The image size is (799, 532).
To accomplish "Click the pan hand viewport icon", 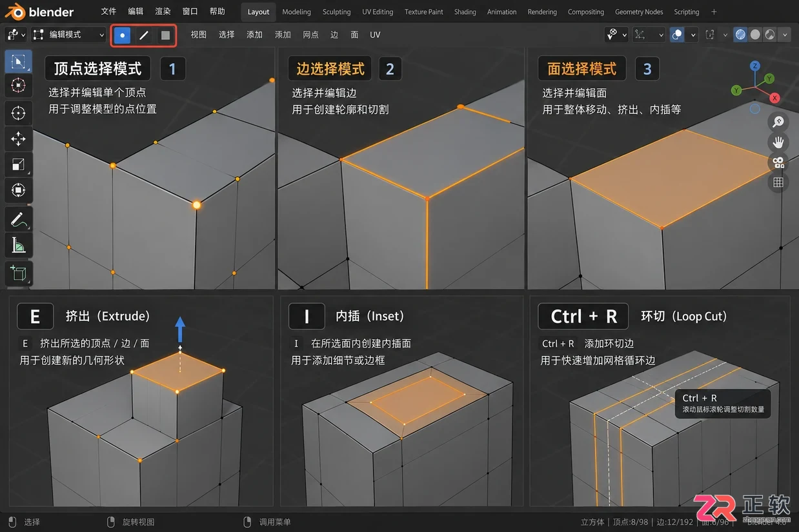I will pyautogui.click(x=778, y=142).
